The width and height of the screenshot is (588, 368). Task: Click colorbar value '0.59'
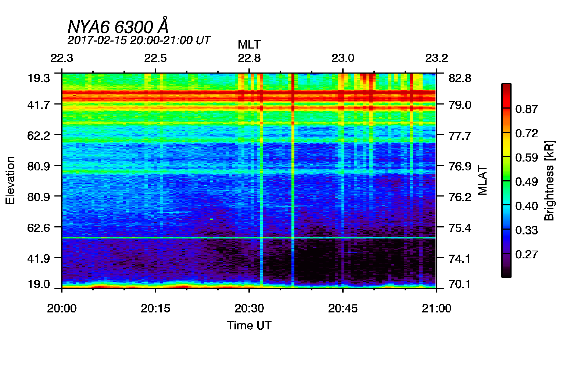click(x=526, y=158)
